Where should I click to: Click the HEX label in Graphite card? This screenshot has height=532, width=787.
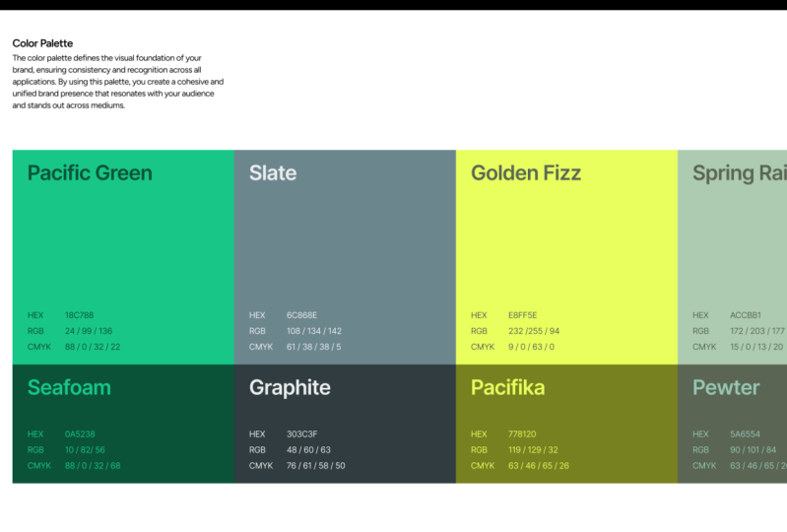tap(257, 434)
